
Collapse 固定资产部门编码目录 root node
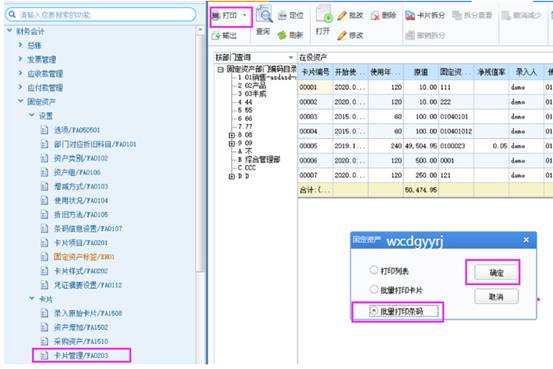tap(220, 69)
